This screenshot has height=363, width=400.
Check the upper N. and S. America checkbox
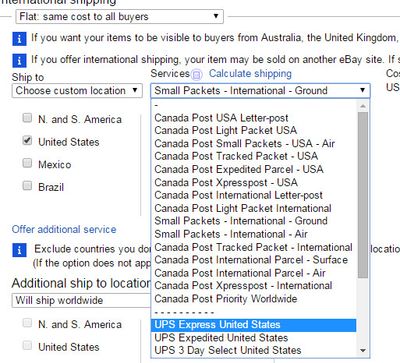[x=27, y=118]
